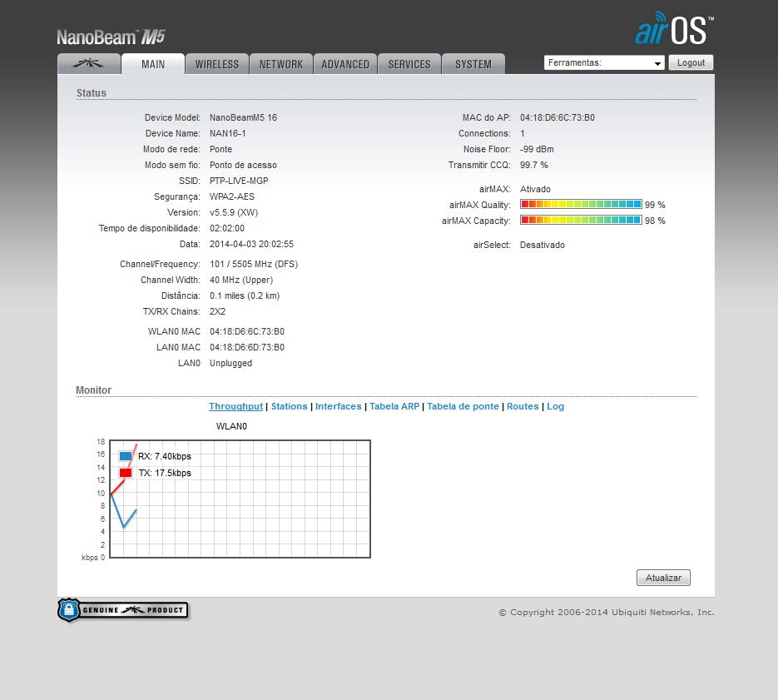Click the blue RX legend swatch
The image size is (778, 700).
tap(126, 456)
